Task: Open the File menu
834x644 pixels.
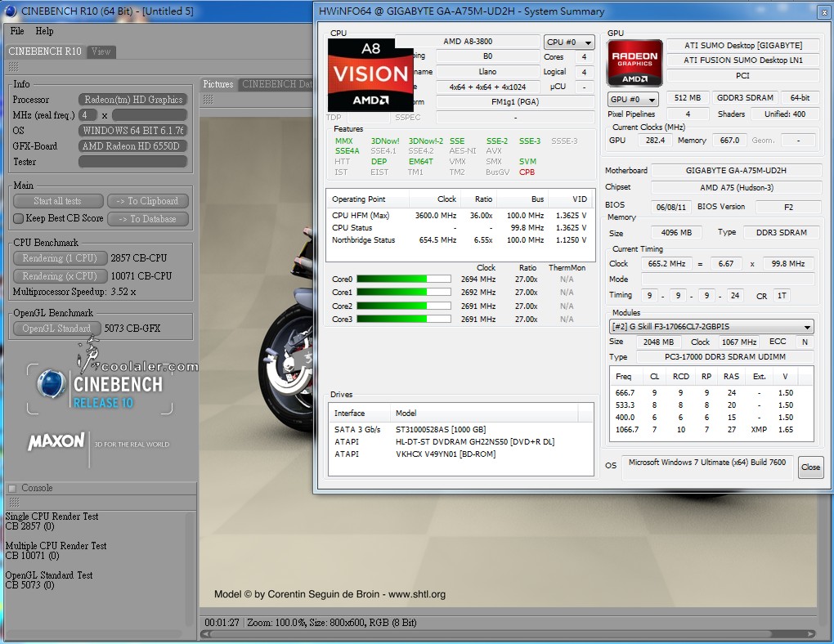Action: point(17,31)
